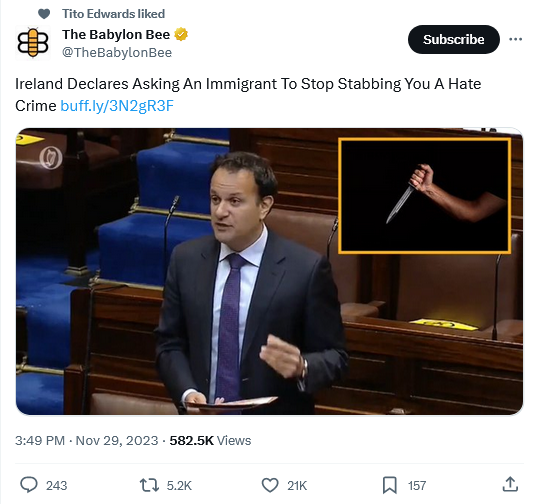Open the @TheBabylonBee handle
Screen dimensions: 535x504
117,53
